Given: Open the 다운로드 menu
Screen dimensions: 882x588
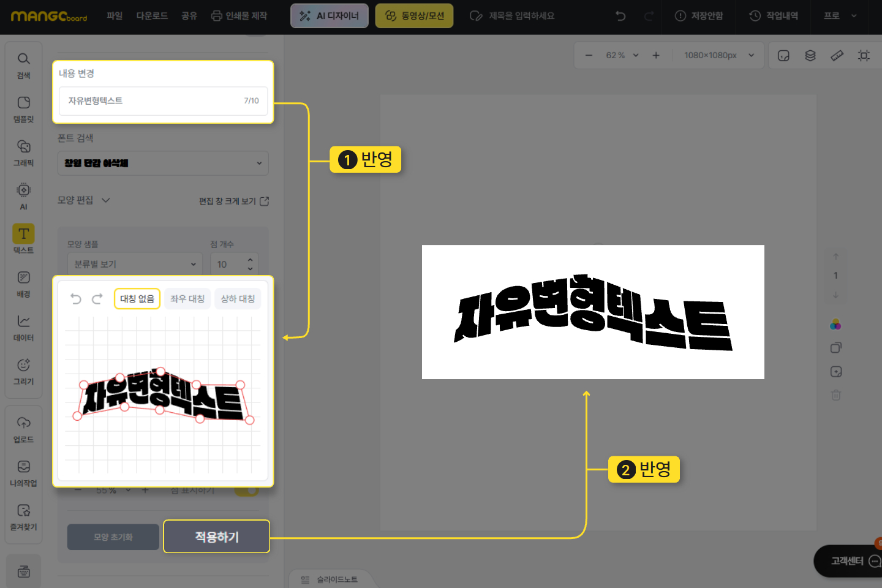Looking at the screenshot, I should pyautogui.click(x=152, y=16).
